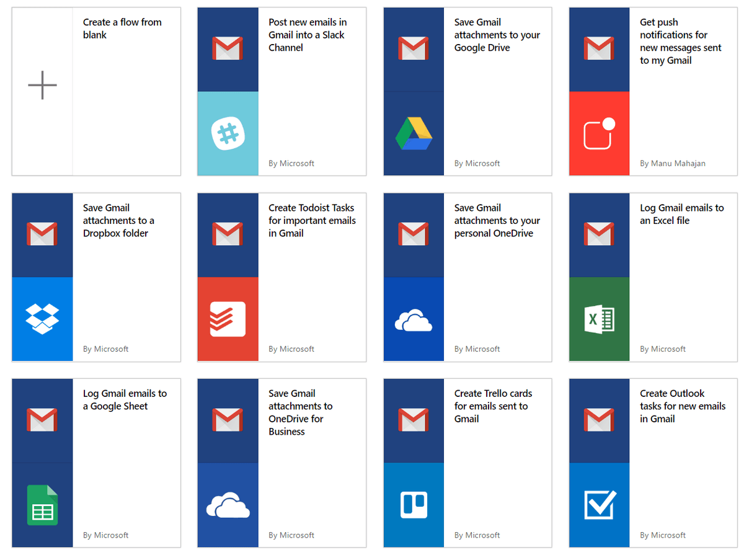
Task: Select the Excel icon on green tile
Action: click(599, 319)
